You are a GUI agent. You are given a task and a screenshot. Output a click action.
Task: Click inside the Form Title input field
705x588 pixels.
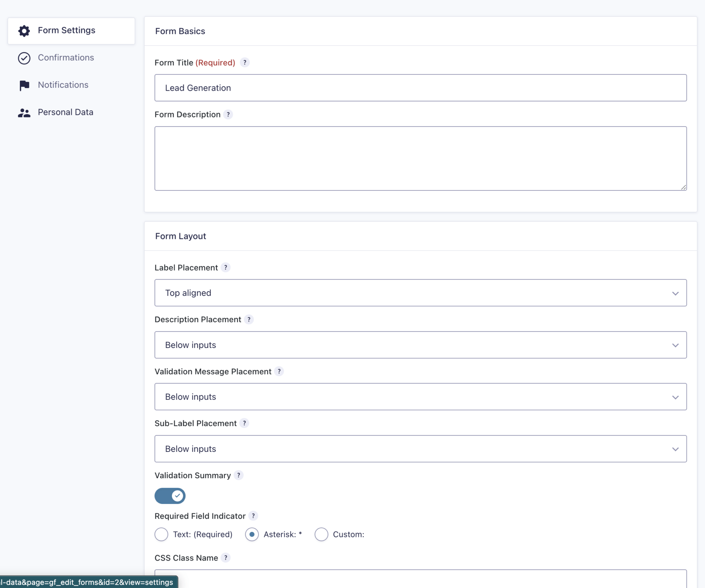(x=420, y=88)
